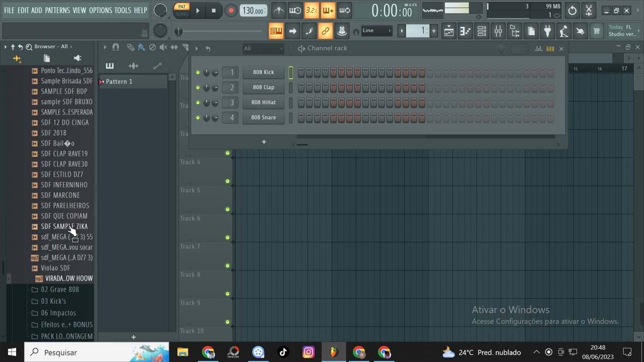Select the playlist pencil draw tool
This screenshot has width=644, height=362.
coord(130,47)
